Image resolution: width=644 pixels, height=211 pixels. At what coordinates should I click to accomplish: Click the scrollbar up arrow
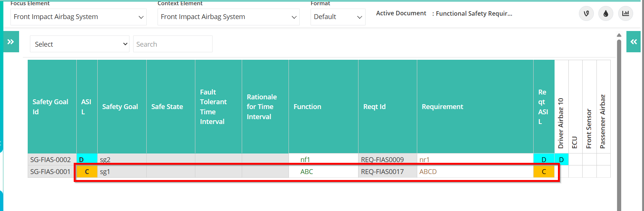point(619,35)
